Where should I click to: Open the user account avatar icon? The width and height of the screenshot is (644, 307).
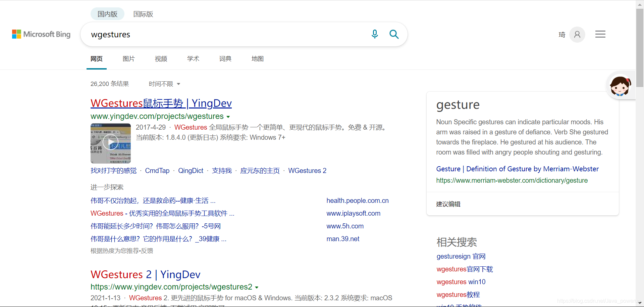tap(577, 34)
